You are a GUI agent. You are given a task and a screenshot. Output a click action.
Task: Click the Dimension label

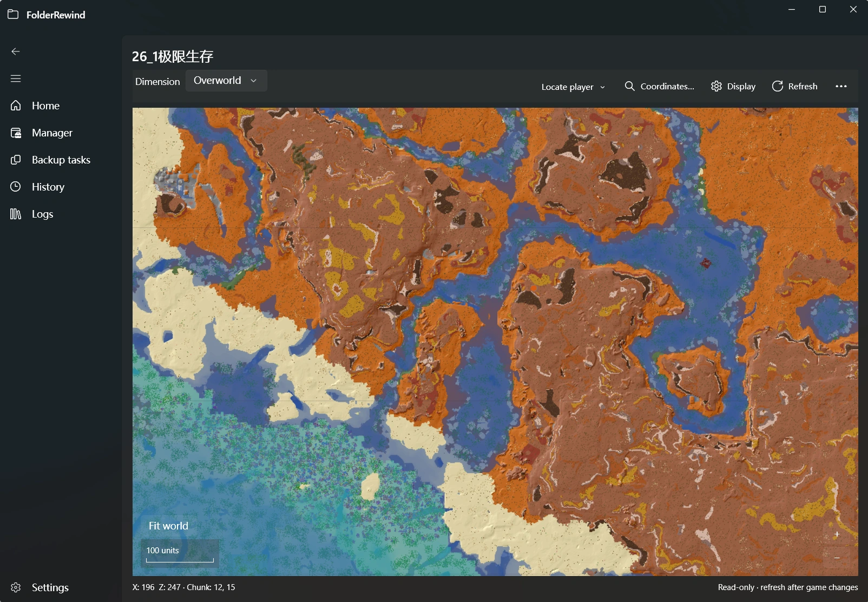157,82
